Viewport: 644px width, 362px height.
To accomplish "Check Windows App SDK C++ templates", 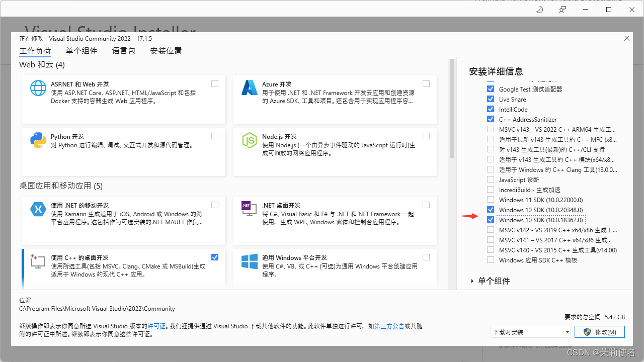I will click(491, 260).
